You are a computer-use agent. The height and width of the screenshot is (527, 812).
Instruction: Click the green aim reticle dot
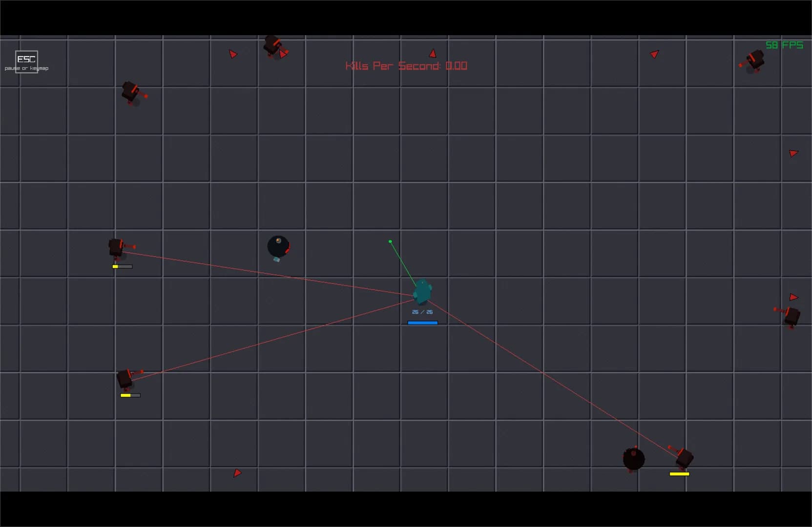390,242
